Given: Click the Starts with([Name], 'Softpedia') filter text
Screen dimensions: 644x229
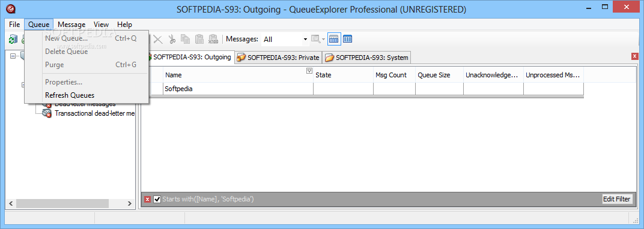Looking at the screenshot, I should 208,200.
